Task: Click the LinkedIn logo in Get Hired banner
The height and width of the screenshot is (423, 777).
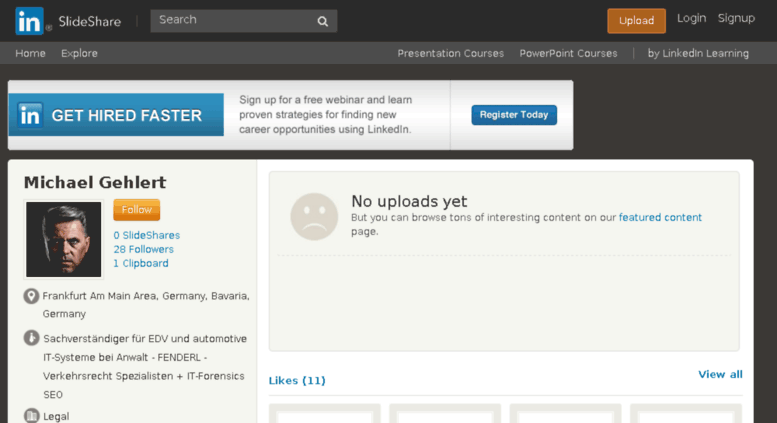Action: [30, 115]
